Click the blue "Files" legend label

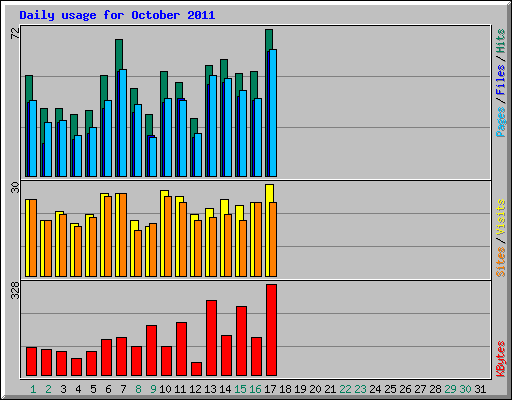500,79
